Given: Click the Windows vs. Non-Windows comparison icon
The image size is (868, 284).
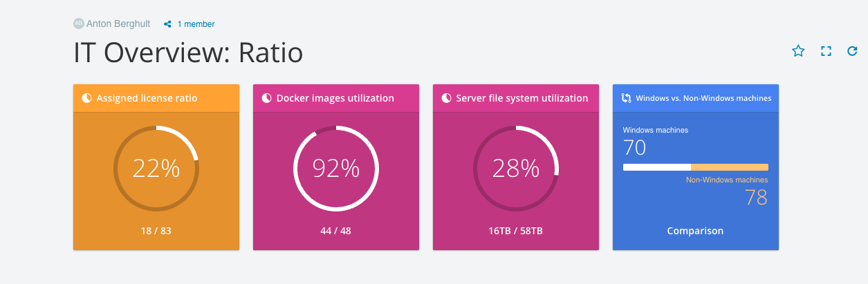Looking at the screenshot, I should point(626,98).
